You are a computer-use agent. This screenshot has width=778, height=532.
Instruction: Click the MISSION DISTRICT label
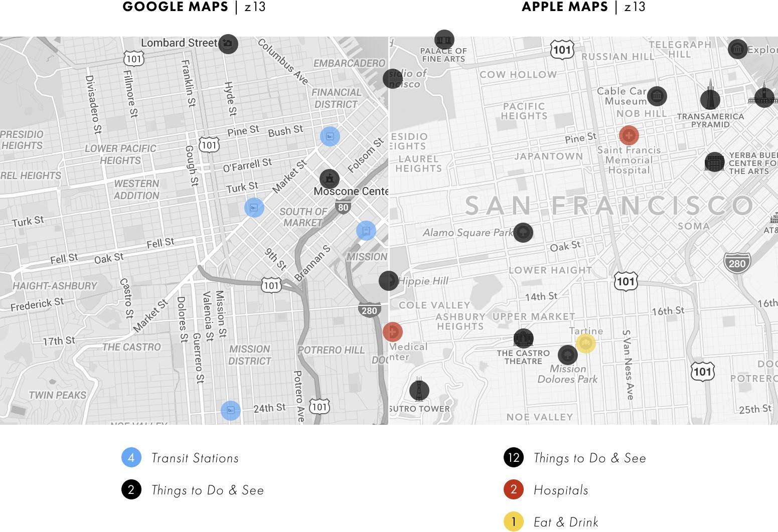[x=250, y=355]
